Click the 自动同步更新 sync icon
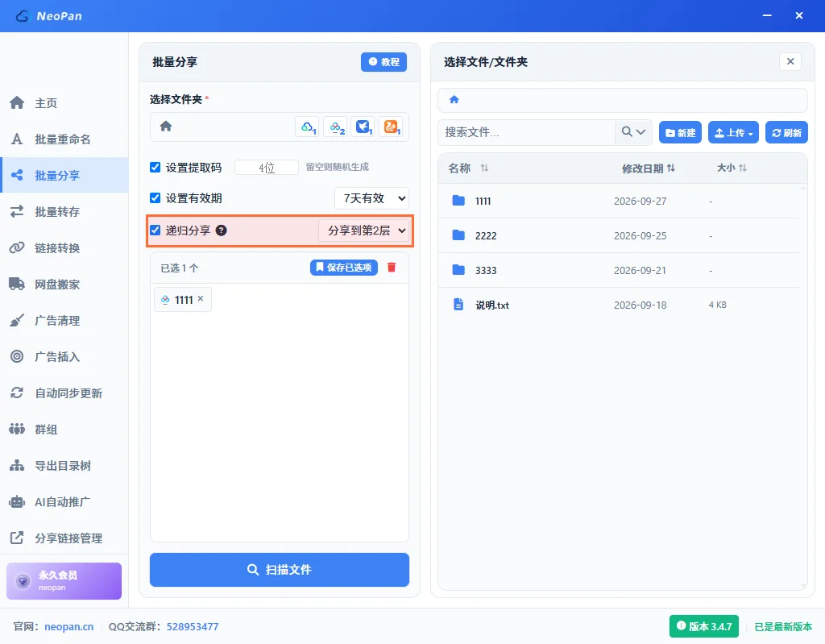This screenshot has width=825, height=644. pos(17,393)
